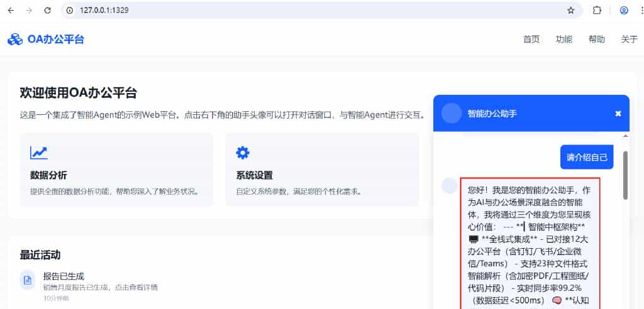The image size is (644, 309).
Task: Open the 帮助 navigation item
Action: coord(596,40)
